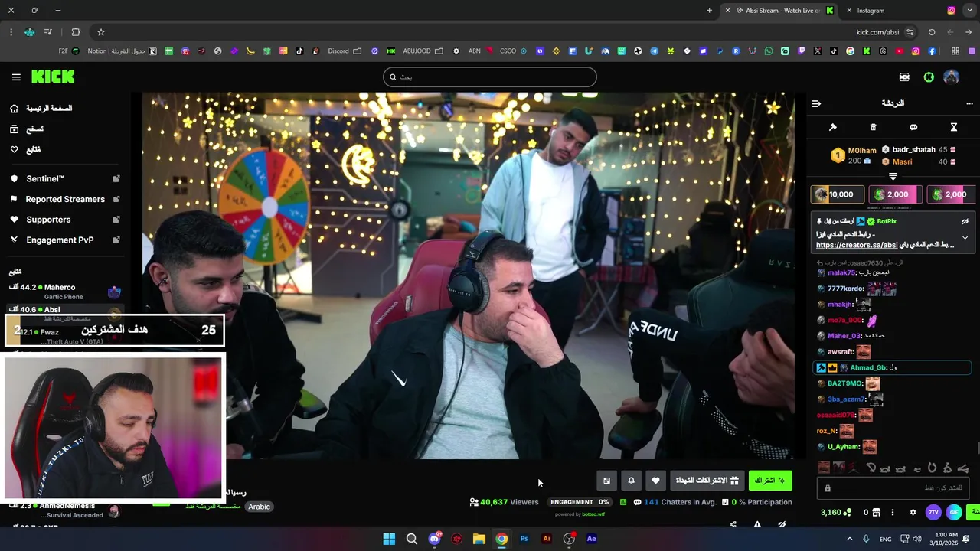Switch to Absi Stream browser tab
This screenshot has width=980, height=551.
[782, 11]
